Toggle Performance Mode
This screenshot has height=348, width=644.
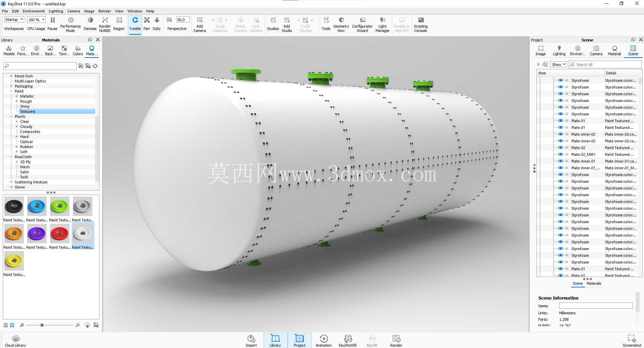tap(70, 24)
